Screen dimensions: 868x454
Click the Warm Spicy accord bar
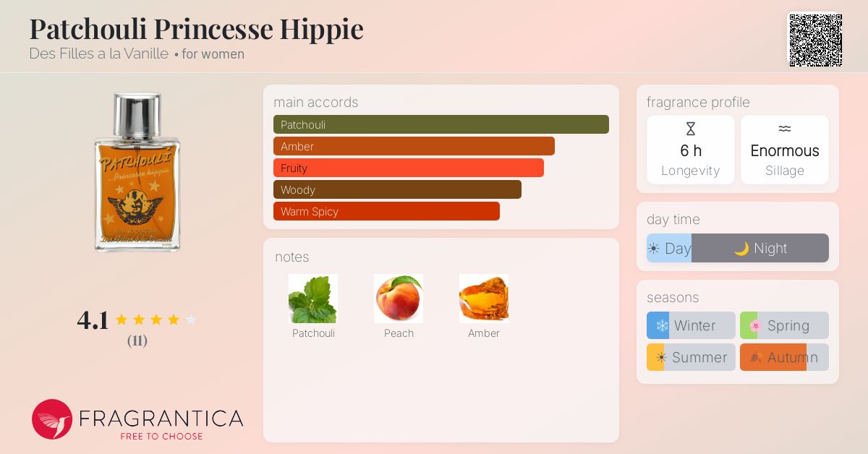pos(386,211)
